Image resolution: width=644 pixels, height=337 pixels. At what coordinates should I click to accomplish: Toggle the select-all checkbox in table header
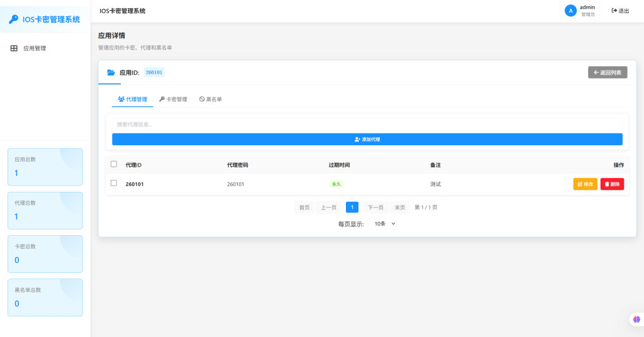[x=114, y=164]
